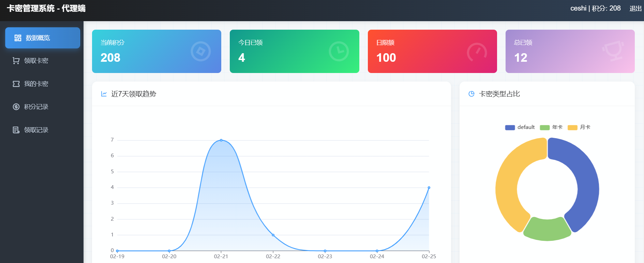Toggle the default series in chart legend
This screenshot has height=263, width=644.
520,127
